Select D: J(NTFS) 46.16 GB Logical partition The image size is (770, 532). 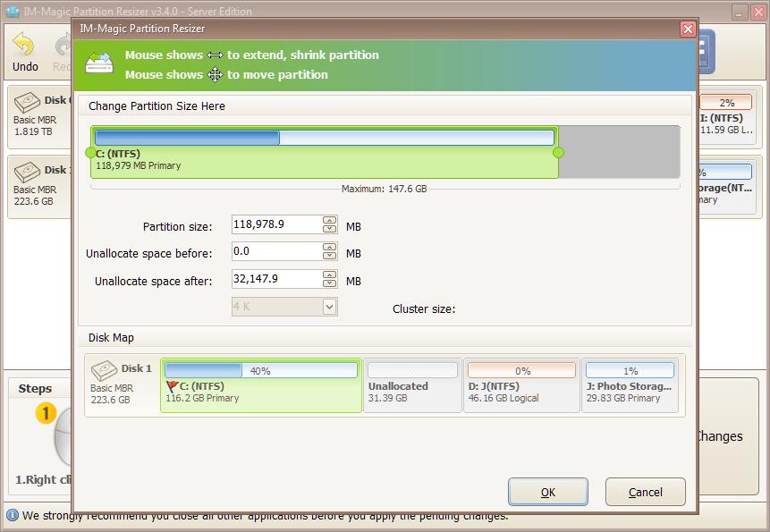click(x=521, y=385)
